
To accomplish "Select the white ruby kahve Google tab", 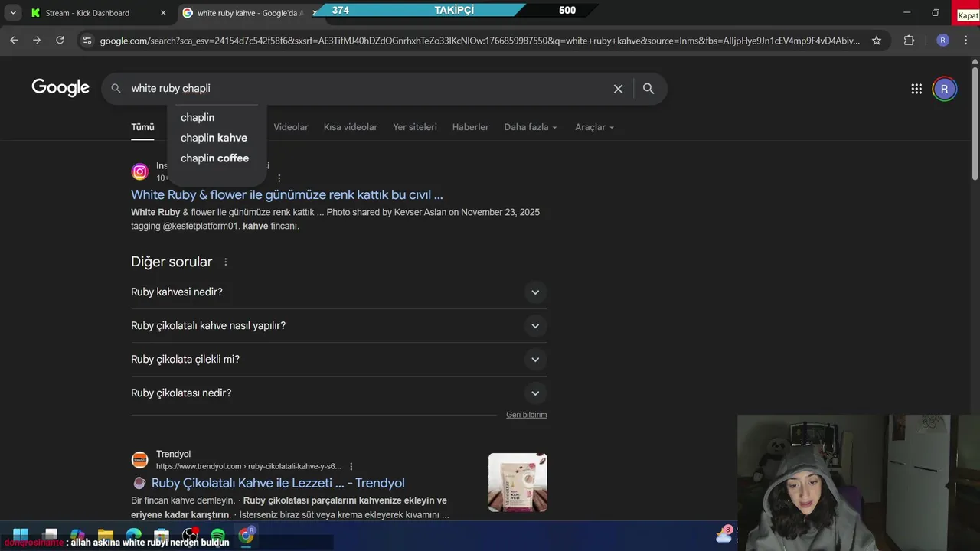I will (x=250, y=13).
